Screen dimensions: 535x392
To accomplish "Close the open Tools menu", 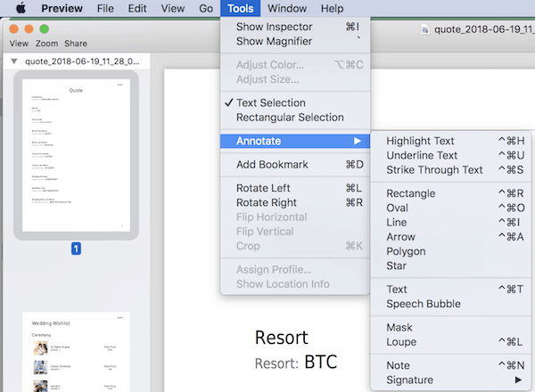I will pyautogui.click(x=240, y=8).
